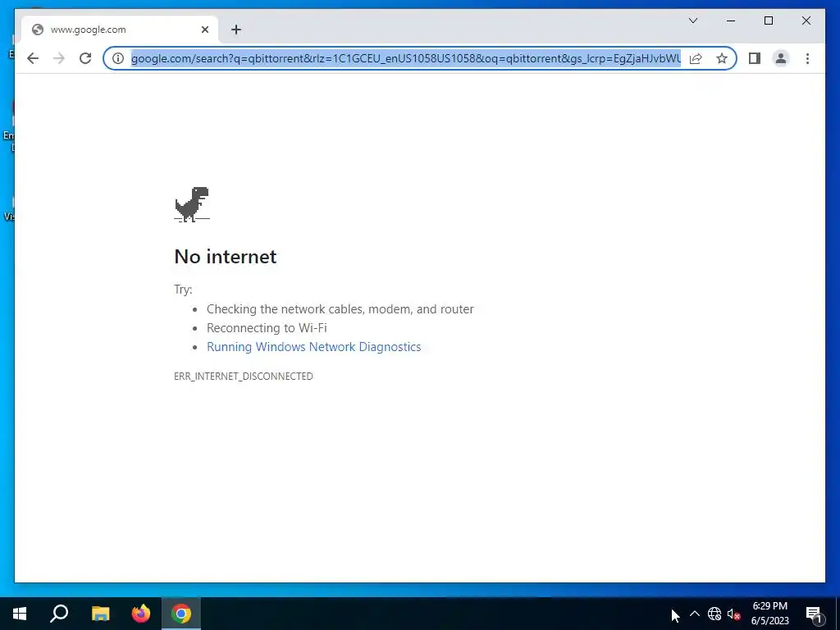
Task: Expand the tab search chevron
Action: [x=692, y=21]
